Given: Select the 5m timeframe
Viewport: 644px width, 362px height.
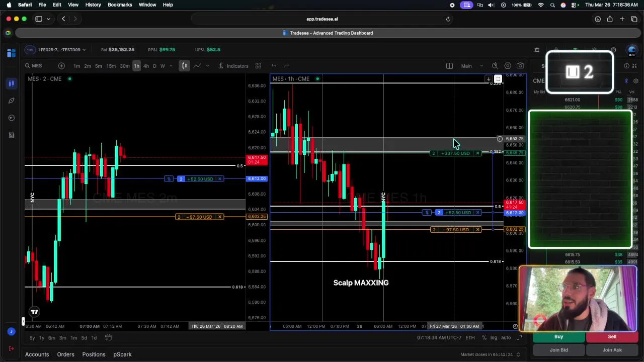Looking at the screenshot, I should 99,66.
